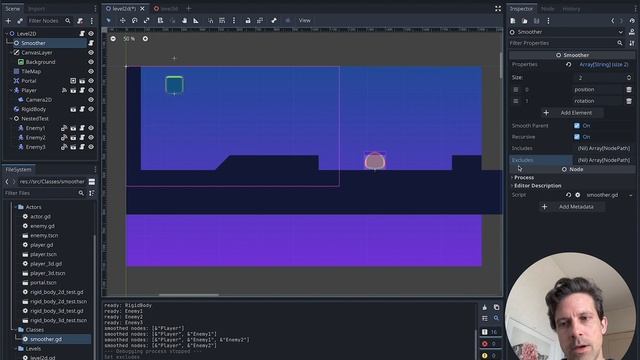
Task: Collapse the NestedTest node tree
Action: (x=11, y=119)
